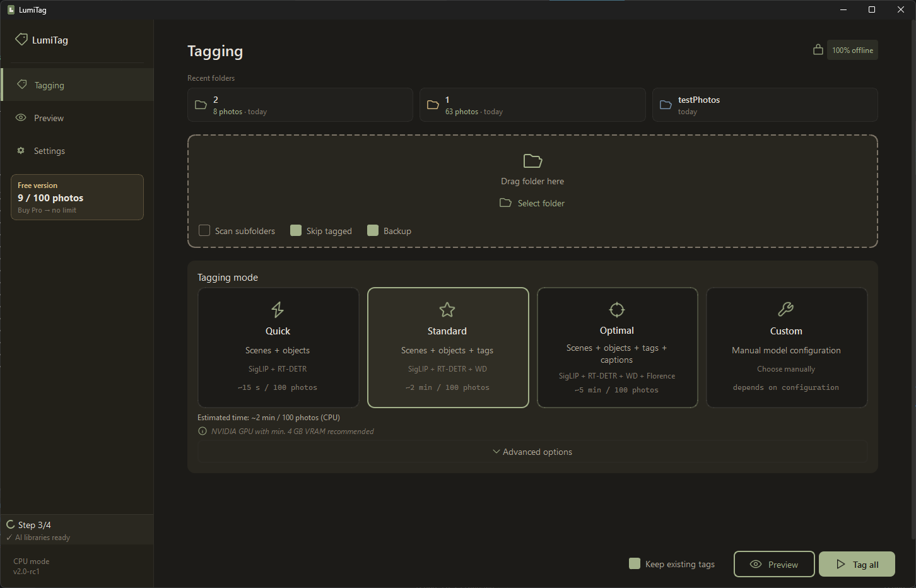916x588 pixels.
Task: Open the Settings sidebar tab
Action: click(x=77, y=151)
